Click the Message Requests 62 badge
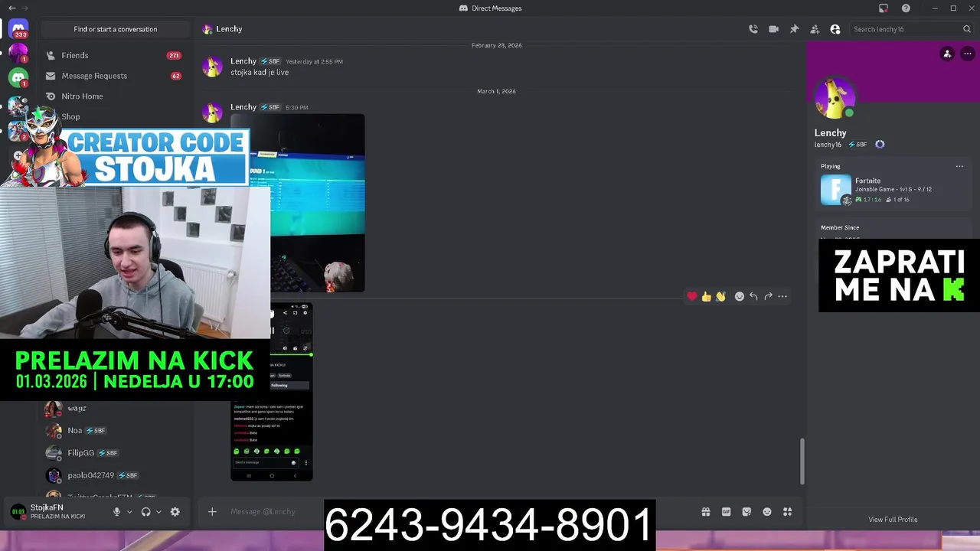 (x=176, y=76)
